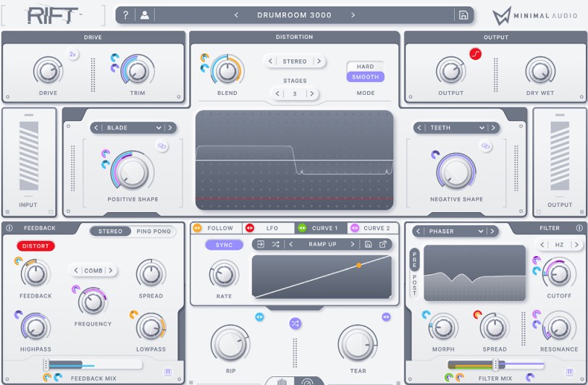Image resolution: width=588 pixels, height=385 pixels.
Task: Click the Blend knob
Action: pyautogui.click(x=227, y=71)
